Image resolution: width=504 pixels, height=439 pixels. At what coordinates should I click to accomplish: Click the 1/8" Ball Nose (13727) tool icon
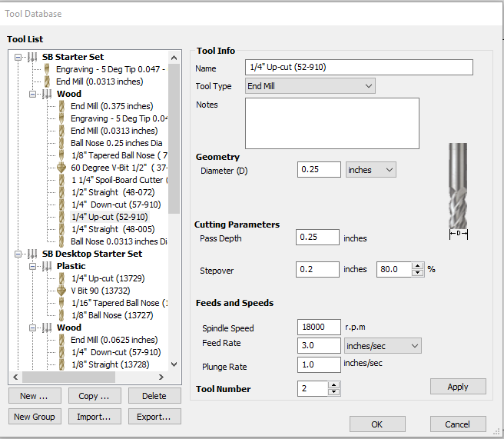[x=61, y=315]
